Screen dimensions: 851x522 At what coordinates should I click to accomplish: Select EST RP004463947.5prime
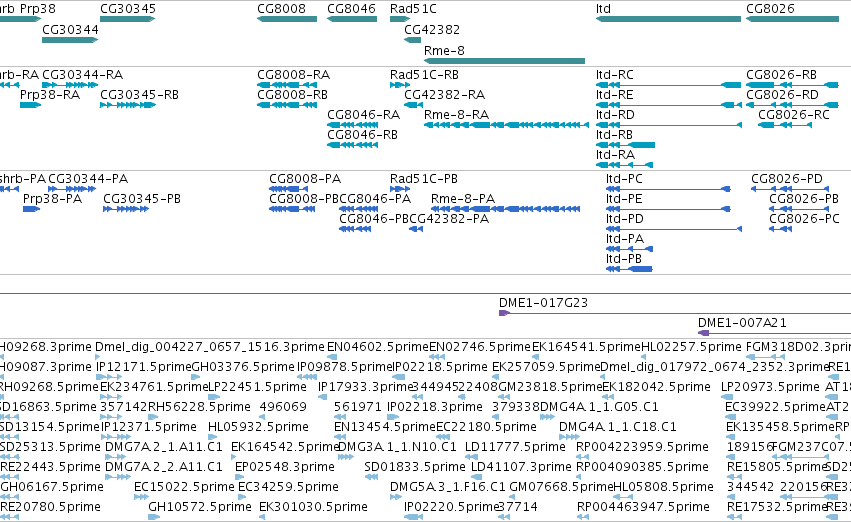(583, 518)
